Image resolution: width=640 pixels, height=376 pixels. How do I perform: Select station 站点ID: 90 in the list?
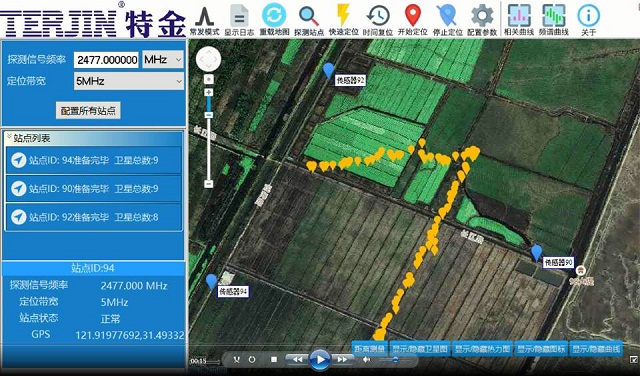(x=93, y=189)
